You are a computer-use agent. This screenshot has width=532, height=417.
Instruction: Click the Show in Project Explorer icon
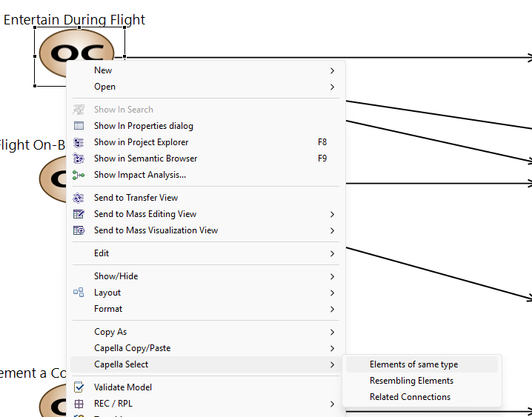[79, 142]
